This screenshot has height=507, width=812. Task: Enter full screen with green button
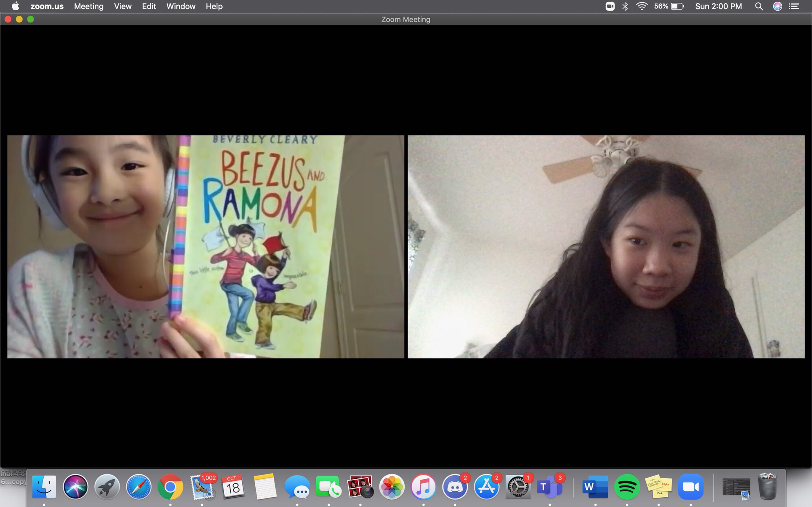(x=31, y=19)
